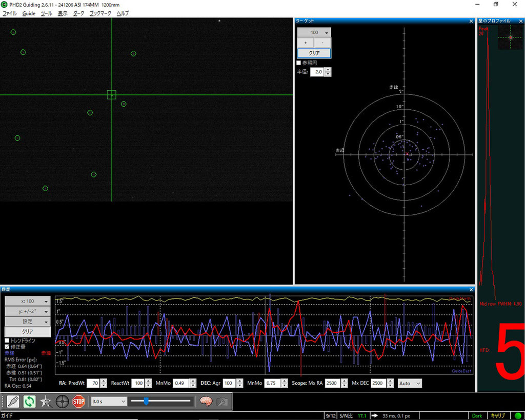The width and height of the screenshot is (525, 420).
Task: Open the View menu
Action: 63,13
